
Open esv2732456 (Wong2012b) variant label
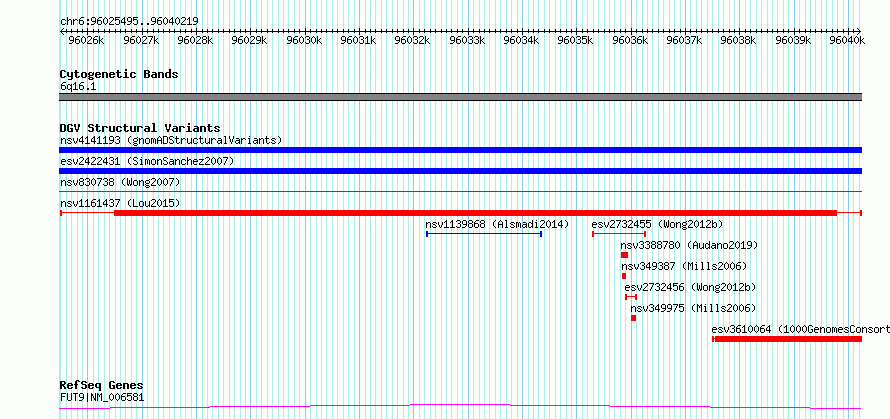(x=690, y=287)
